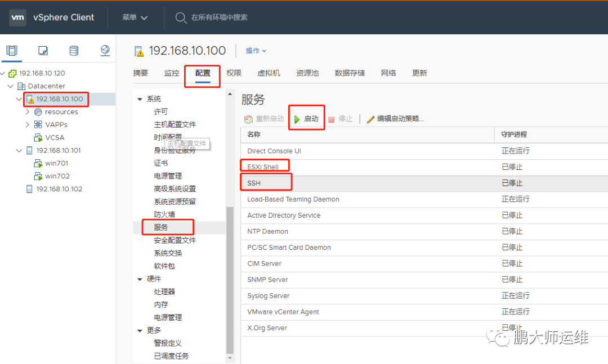Click the search magnifier icon
The width and height of the screenshot is (608, 364).
181,17
